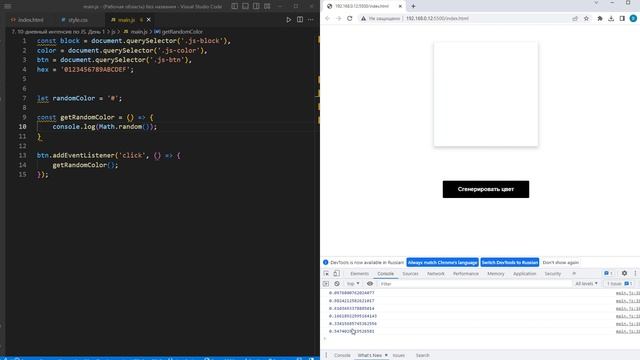Reload the Chrome page
The height and width of the screenshot is (360, 640).
349,18
